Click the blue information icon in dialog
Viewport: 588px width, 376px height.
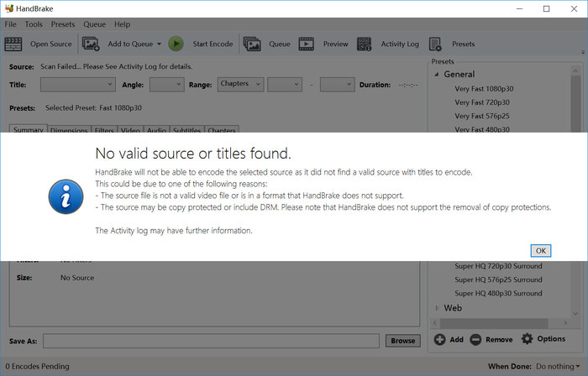[66, 196]
